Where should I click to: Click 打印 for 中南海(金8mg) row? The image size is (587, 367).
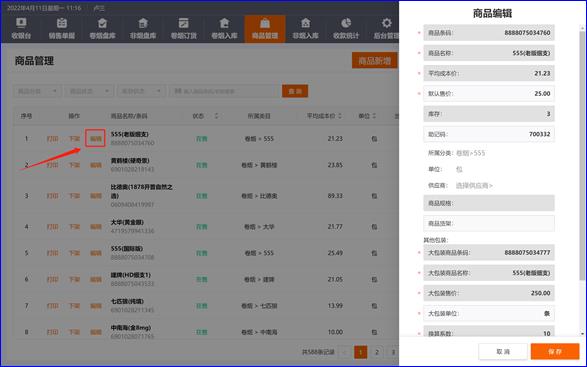52,332
